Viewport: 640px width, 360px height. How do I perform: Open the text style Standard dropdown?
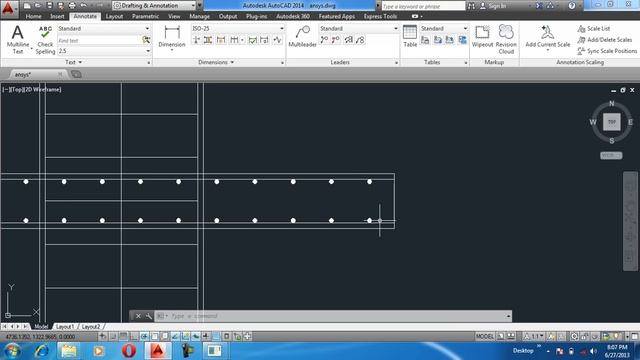tap(104, 29)
